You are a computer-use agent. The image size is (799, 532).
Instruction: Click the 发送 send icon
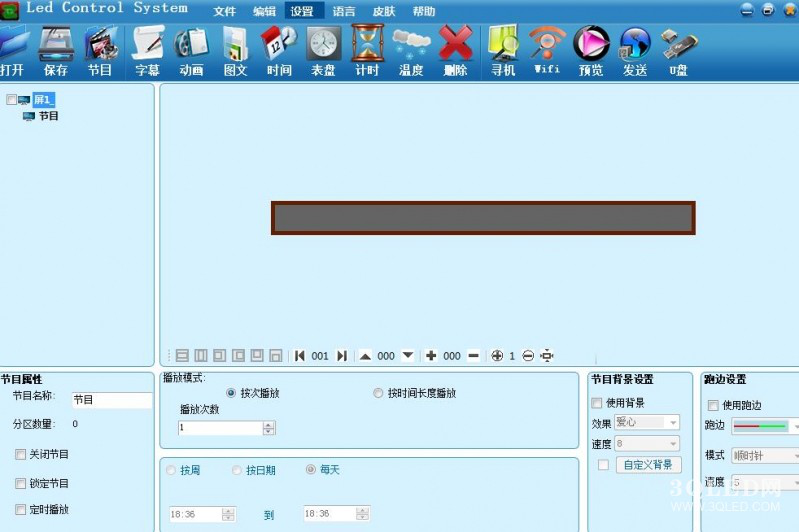pos(635,51)
